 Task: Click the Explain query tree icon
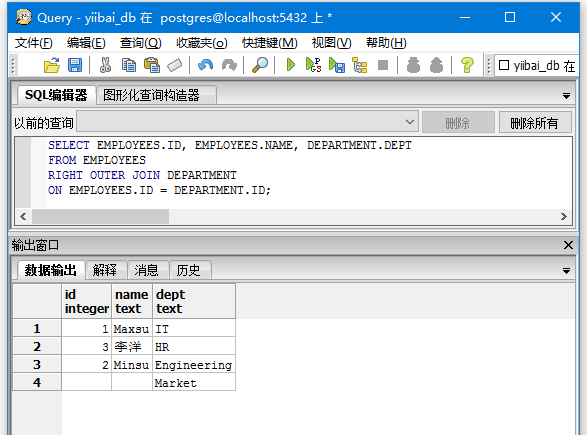[360, 65]
